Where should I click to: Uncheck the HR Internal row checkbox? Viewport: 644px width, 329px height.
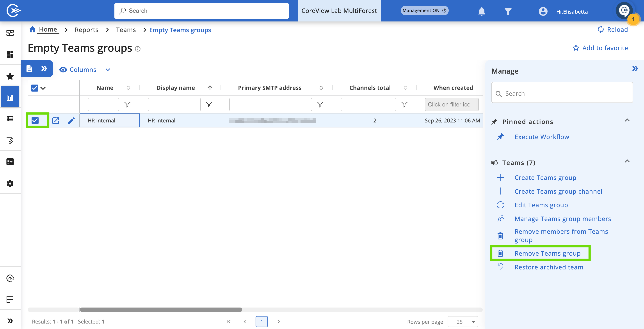35,120
